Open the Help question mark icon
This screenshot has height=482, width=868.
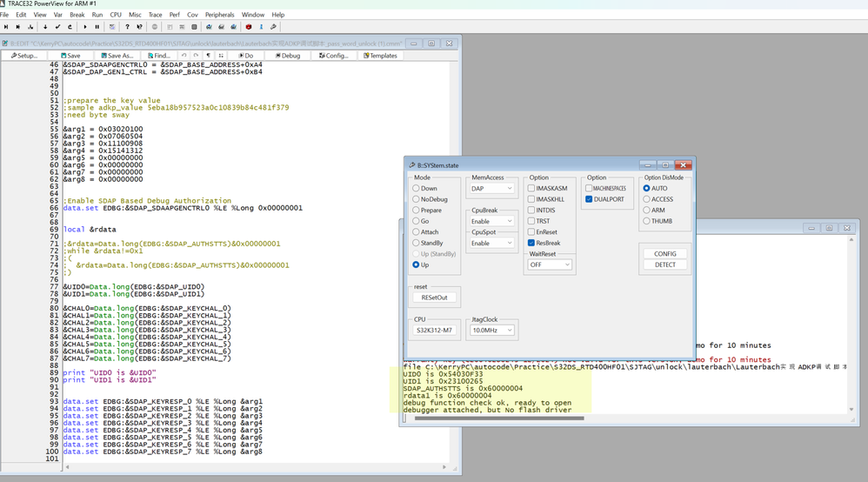point(127,27)
